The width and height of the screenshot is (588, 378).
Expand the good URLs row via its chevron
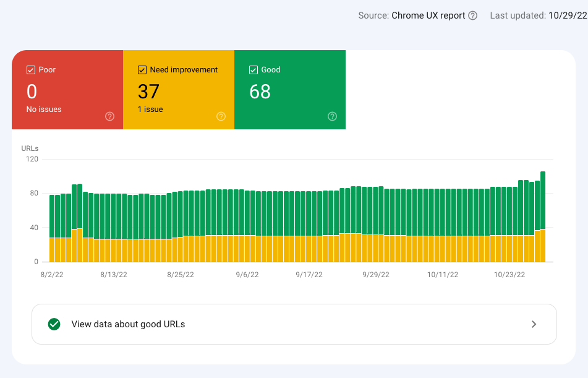[x=533, y=324]
